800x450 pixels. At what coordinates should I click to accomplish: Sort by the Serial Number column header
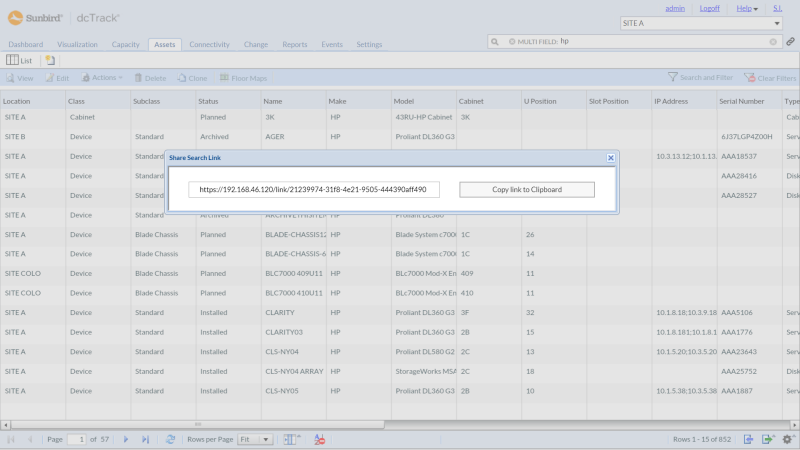pos(749,101)
